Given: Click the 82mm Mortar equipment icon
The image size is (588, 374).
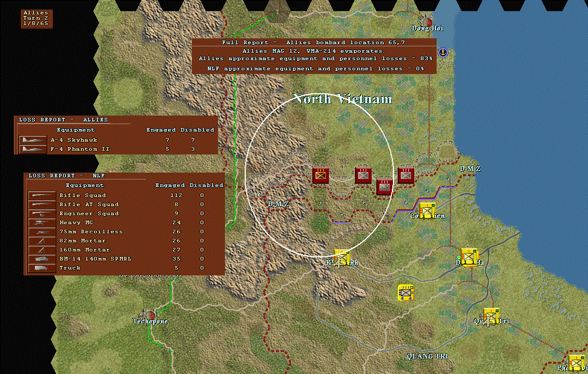Looking at the screenshot, I should pyautogui.click(x=42, y=241).
